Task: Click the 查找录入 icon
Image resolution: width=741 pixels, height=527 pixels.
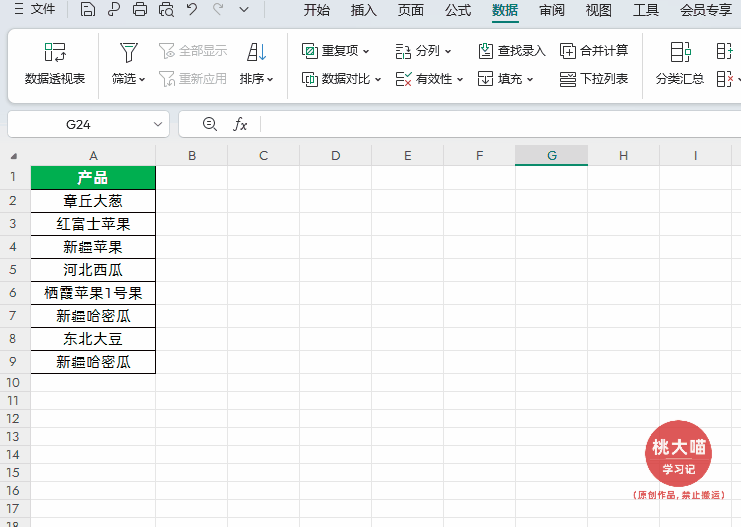Action: (485, 51)
